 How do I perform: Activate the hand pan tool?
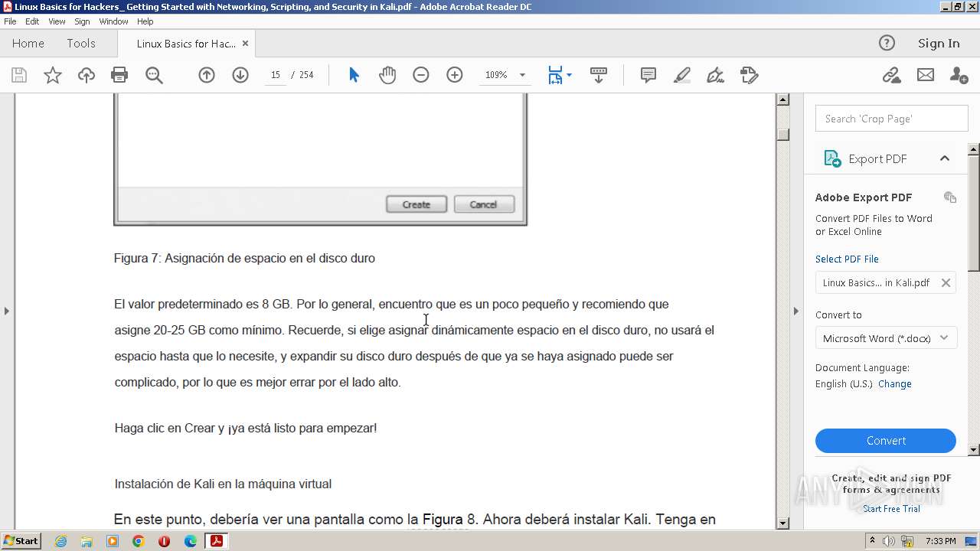(387, 75)
